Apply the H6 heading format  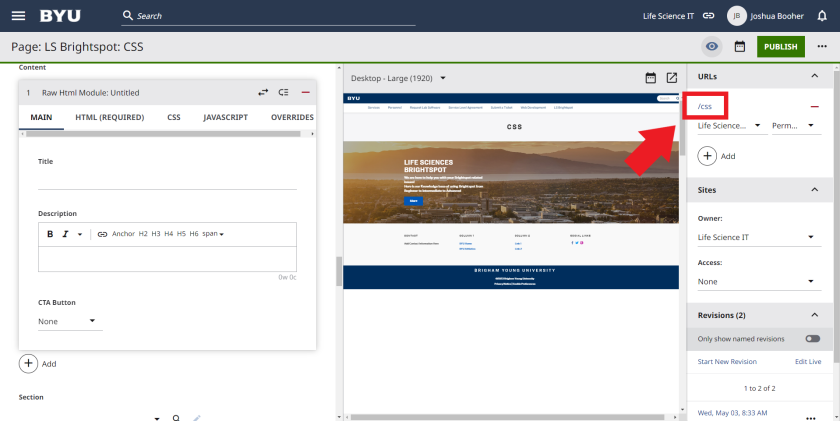click(x=194, y=234)
